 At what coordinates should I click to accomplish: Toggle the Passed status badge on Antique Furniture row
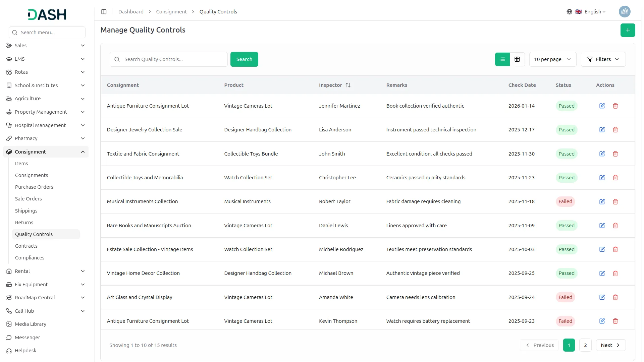coord(566,106)
